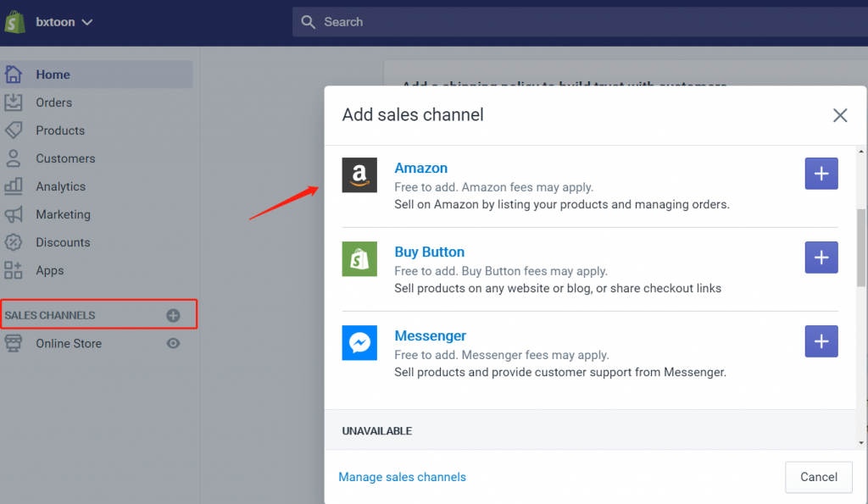Open the bxtoon store dropdown
Viewport: 868px width, 504px height.
pos(64,22)
